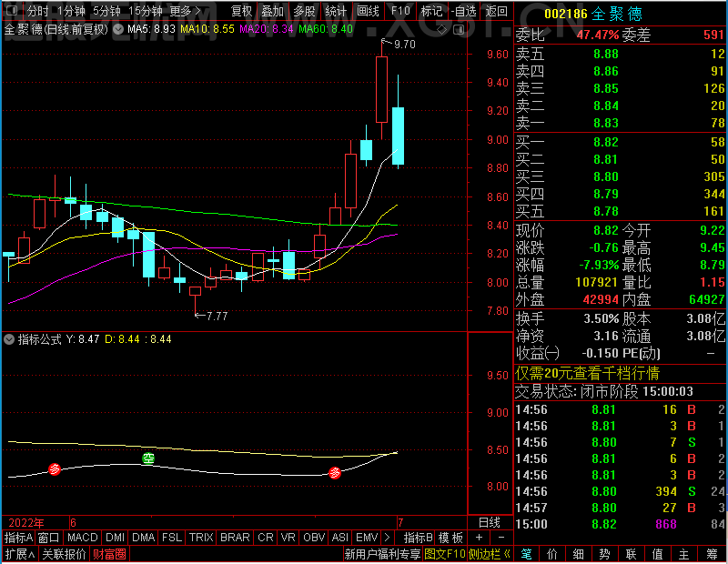The image size is (728, 564).
Task: Remove stock via -自选 button
Action: tap(463, 11)
